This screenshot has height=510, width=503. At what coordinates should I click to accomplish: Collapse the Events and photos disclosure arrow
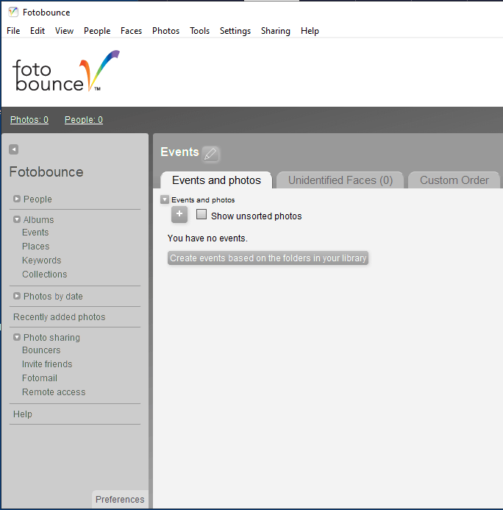(x=165, y=199)
